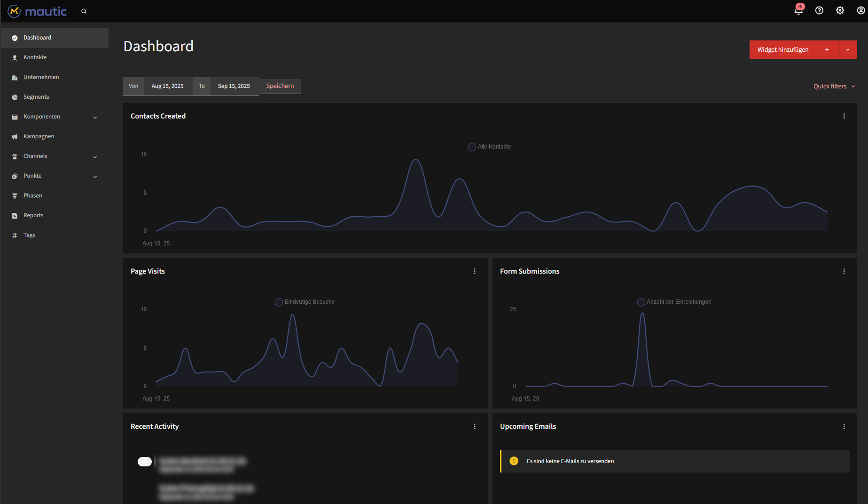Open Form Submissions widget three-dot menu
This screenshot has width=868, height=504.
click(x=844, y=271)
